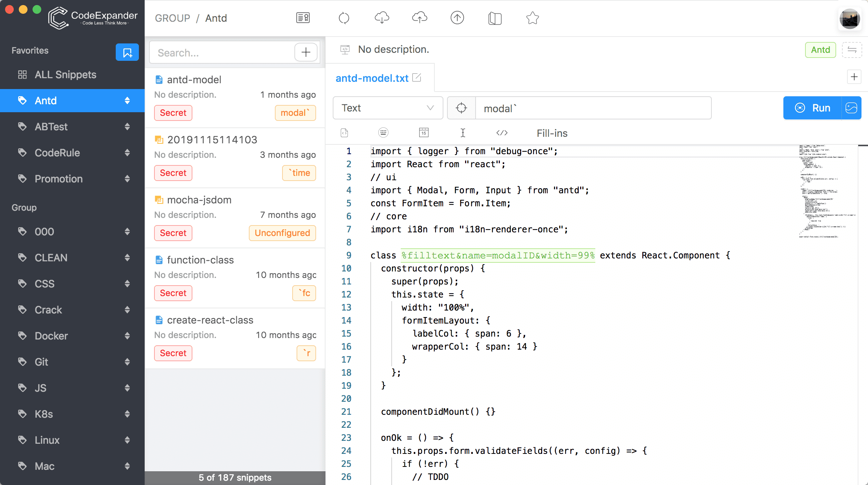The height and width of the screenshot is (485, 868).
Task: Click the ALL Snippets grid icon
Action: pyautogui.click(x=22, y=75)
